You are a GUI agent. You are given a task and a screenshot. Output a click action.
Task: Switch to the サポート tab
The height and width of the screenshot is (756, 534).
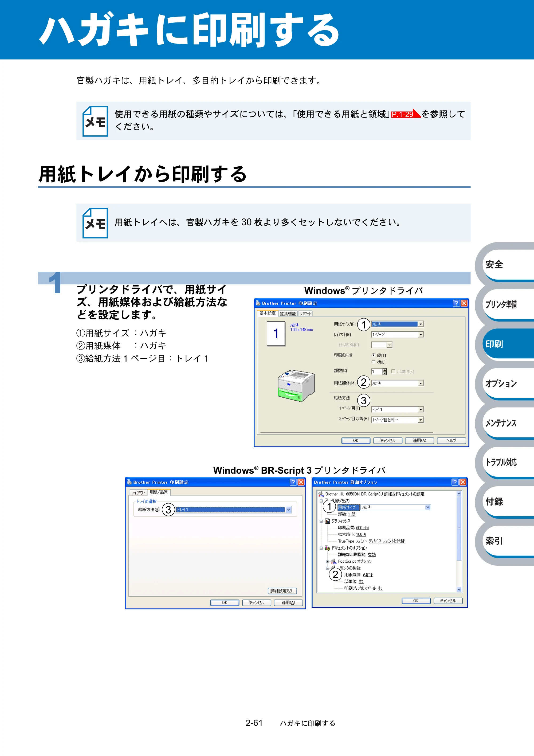(305, 314)
